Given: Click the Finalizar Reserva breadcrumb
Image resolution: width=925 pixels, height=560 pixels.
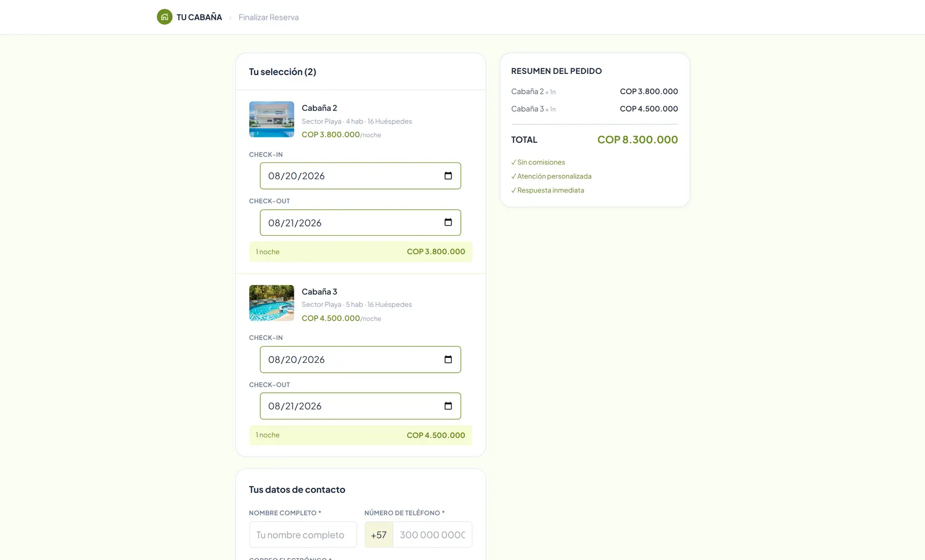Looking at the screenshot, I should pos(269,17).
